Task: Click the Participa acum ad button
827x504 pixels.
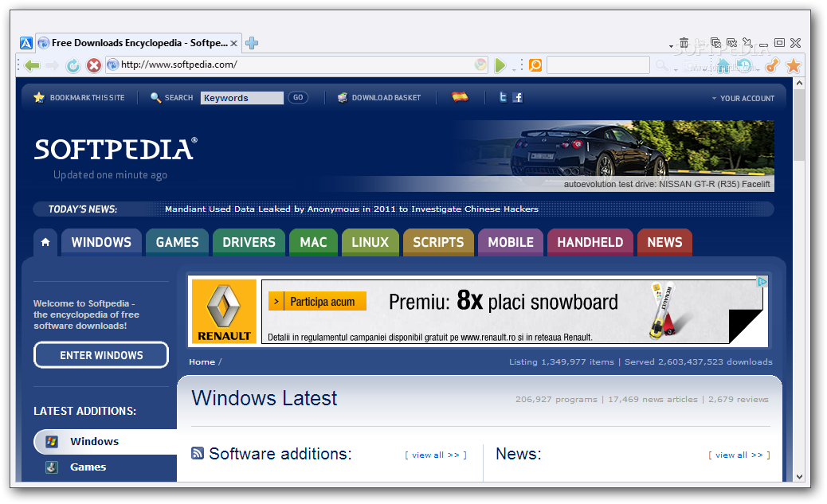Action: 318,302
